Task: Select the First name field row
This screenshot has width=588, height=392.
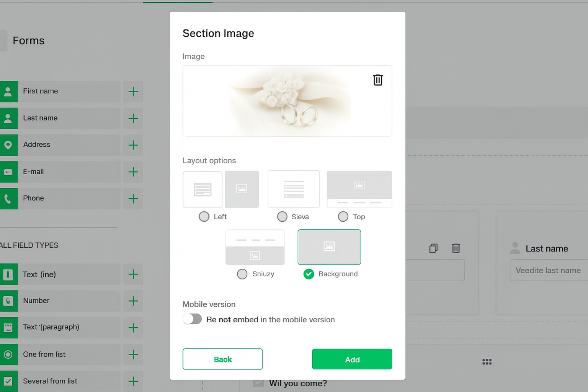Action: click(60, 91)
